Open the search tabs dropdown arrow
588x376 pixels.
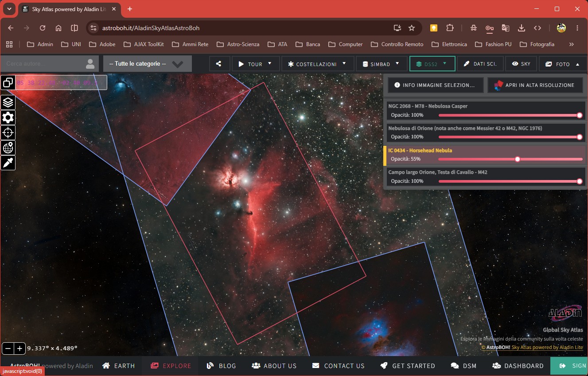[x=9, y=9]
